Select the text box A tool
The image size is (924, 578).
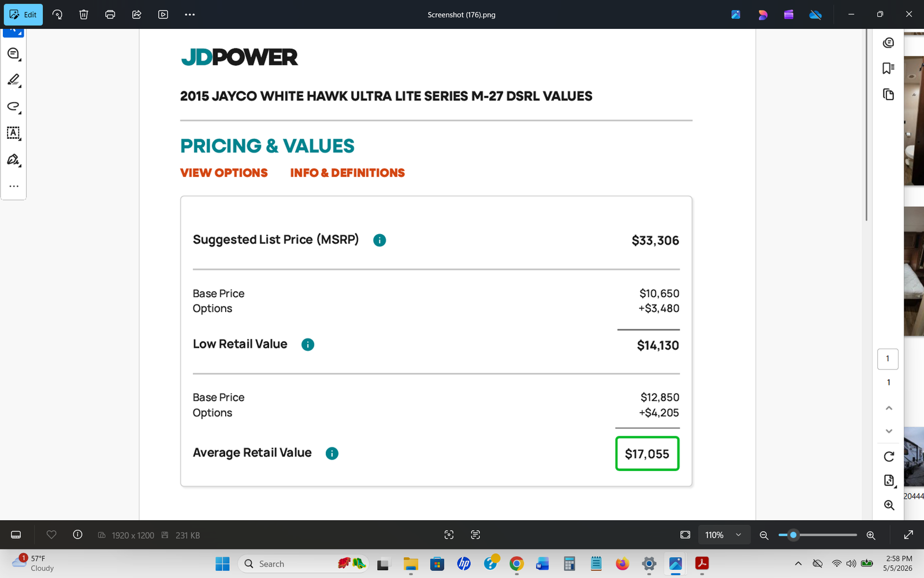[x=13, y=133]
